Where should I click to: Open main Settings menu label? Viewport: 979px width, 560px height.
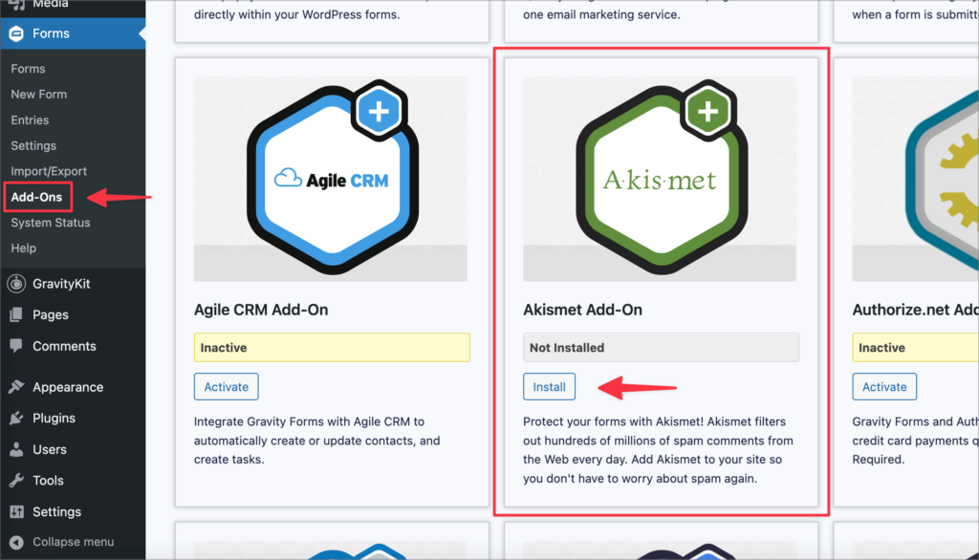56,512
